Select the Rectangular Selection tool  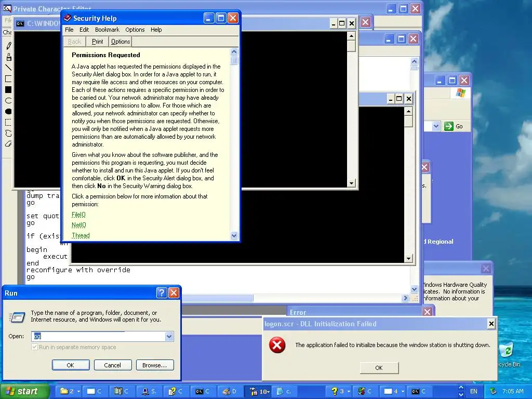click(x=8, y=122)
